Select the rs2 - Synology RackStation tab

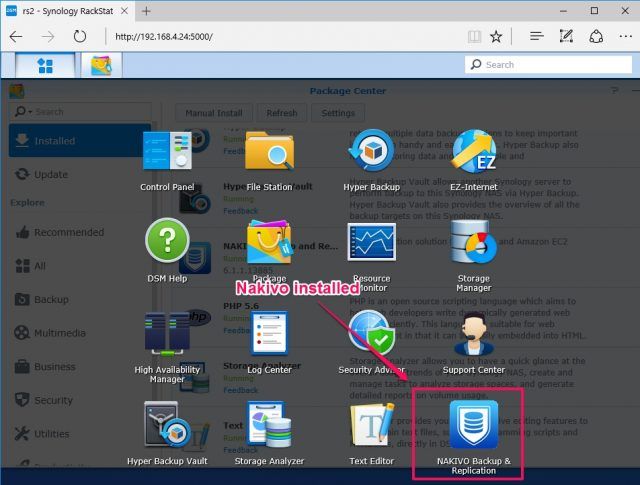(68, 11)
